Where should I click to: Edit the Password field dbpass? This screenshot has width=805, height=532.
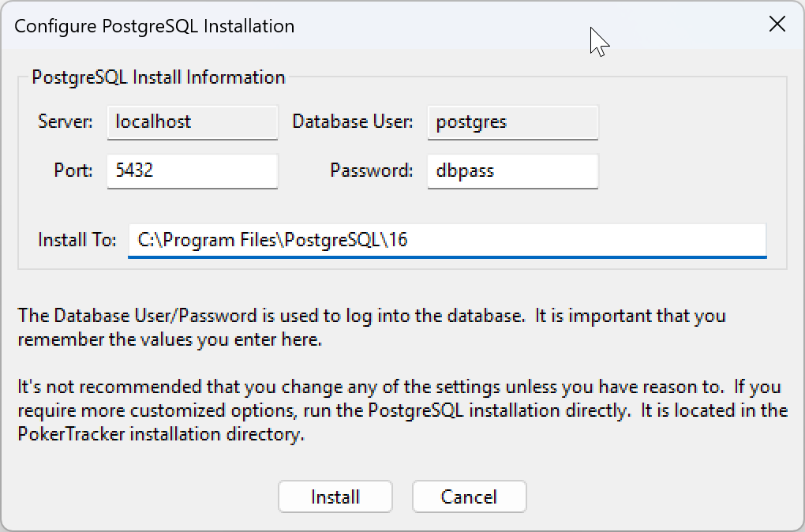coord(513,171)
